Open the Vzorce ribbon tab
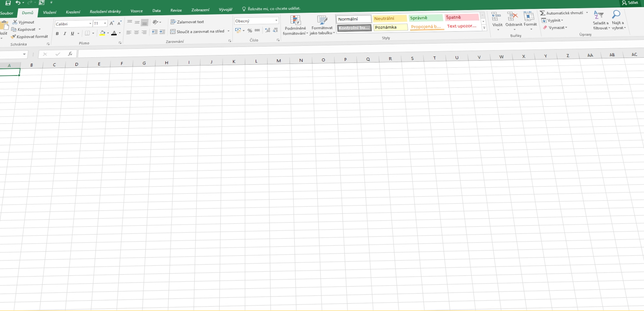644x311 pixels. (x=137, y=11)
